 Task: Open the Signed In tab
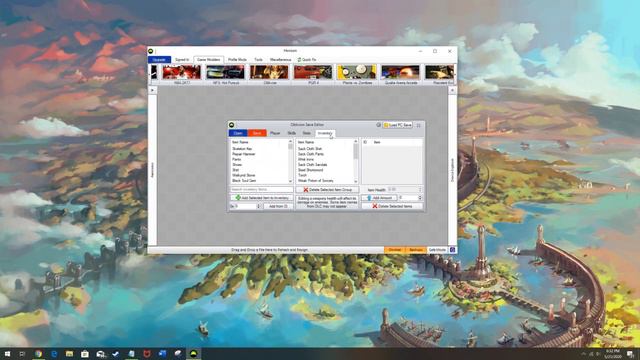(182, 60)
